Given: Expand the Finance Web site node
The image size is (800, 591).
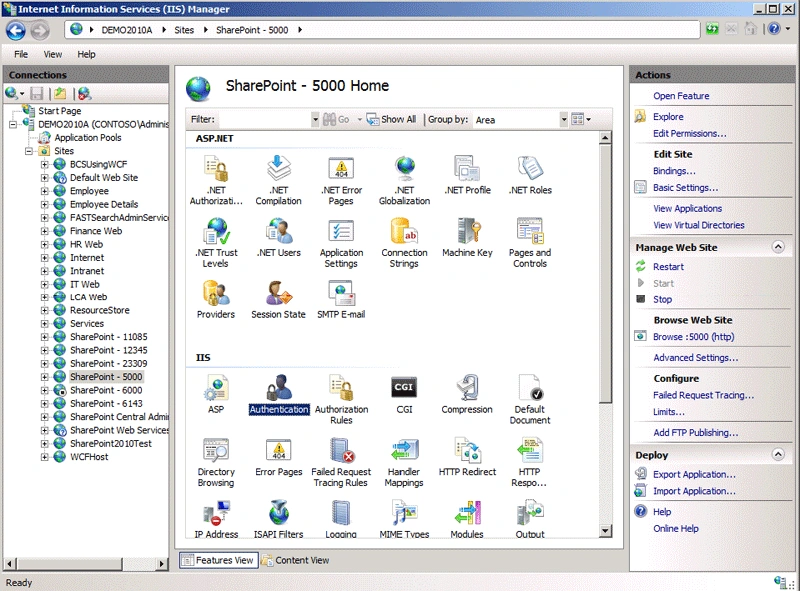Looking at the screenshot, I should point(45,231).
